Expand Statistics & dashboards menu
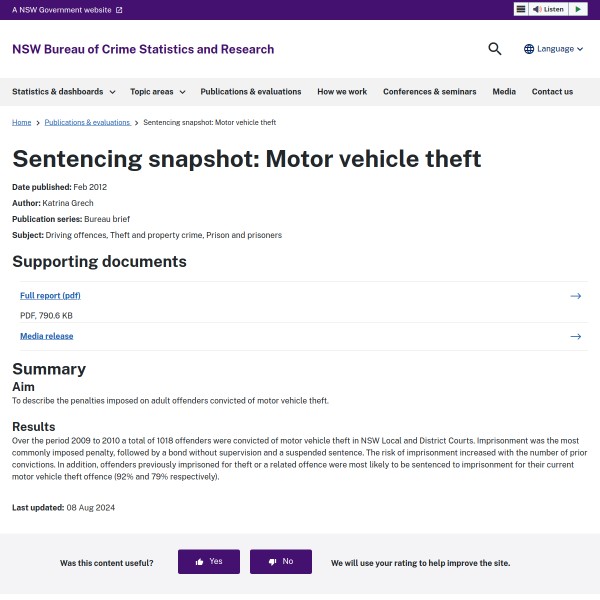 coord(63,92)
